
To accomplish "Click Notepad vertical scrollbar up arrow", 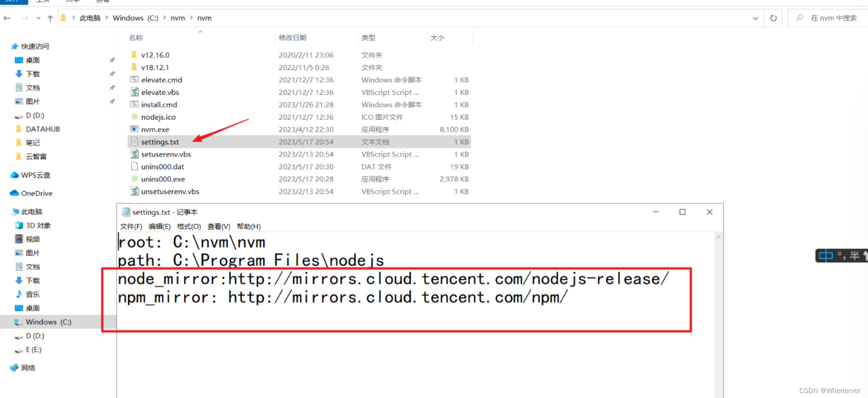I will click(718, 237).
